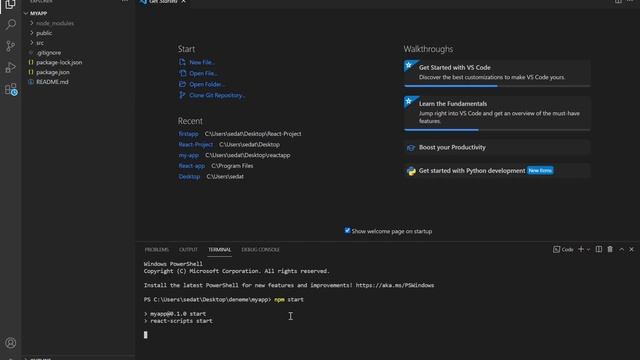Open the Extensions view
The height and width of the screenshot is (360, 640).
click(x=11, y=89)
